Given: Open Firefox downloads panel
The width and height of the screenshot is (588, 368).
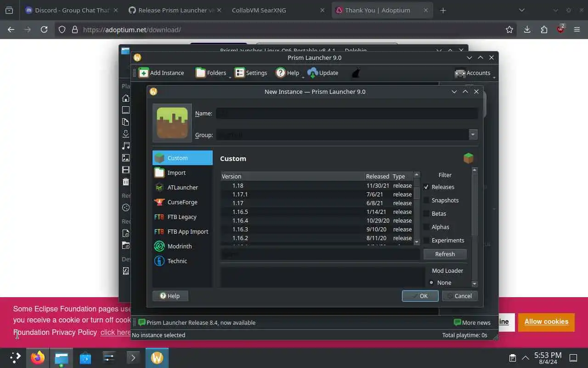Looking at the screenshot, I should [x=527, y=29].
